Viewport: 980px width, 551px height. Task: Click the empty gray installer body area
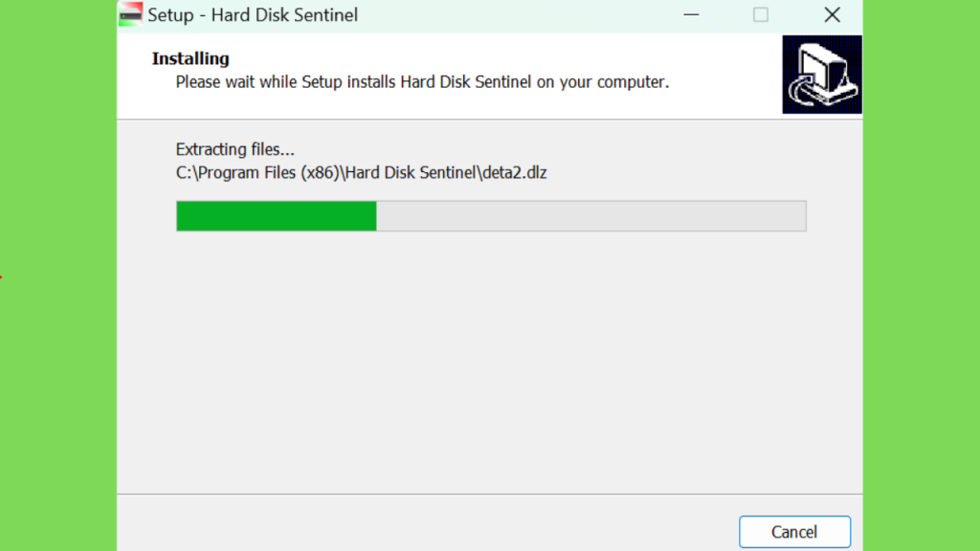489,363
